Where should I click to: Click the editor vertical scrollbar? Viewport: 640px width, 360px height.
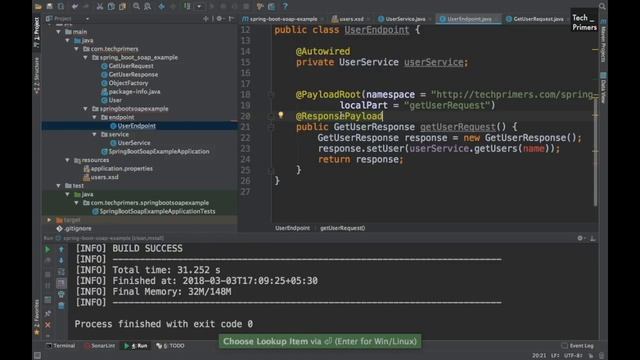tap(596, 151)
